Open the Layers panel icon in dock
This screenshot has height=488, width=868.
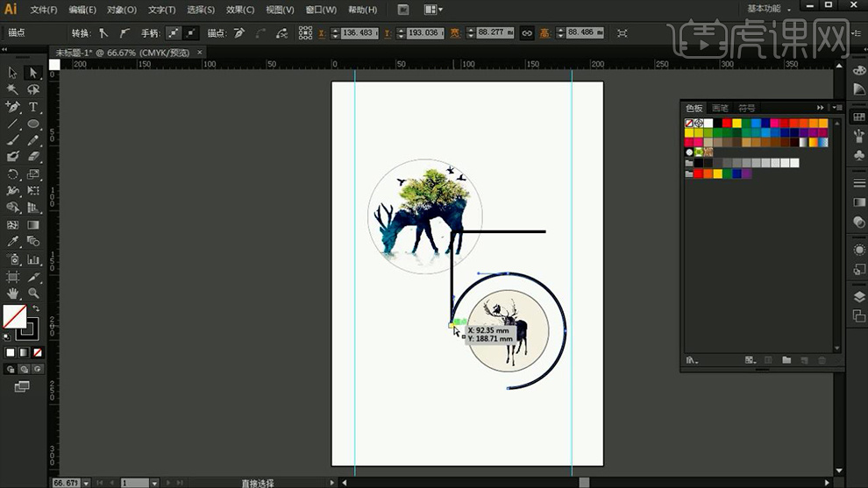point(859,296)
